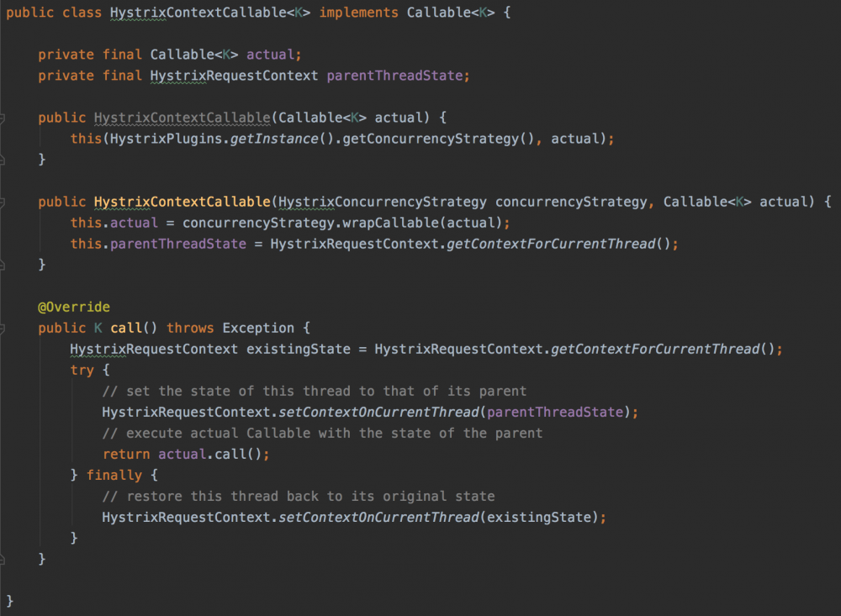This screenshot has width=841, height=616.
Task: Collapse the two-argument HystrixContextCallable constructor fold
Action: click(x=3, y=202)
